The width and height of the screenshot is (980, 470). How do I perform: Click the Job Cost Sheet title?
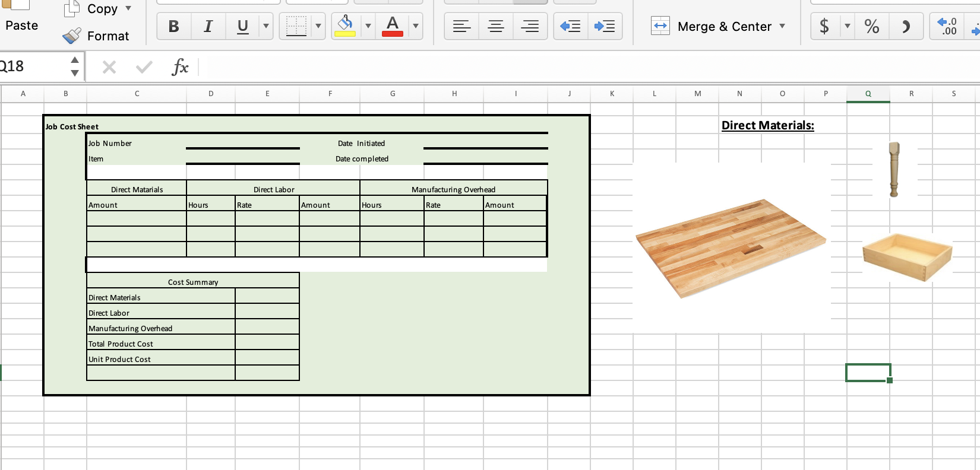click(72, 126)
